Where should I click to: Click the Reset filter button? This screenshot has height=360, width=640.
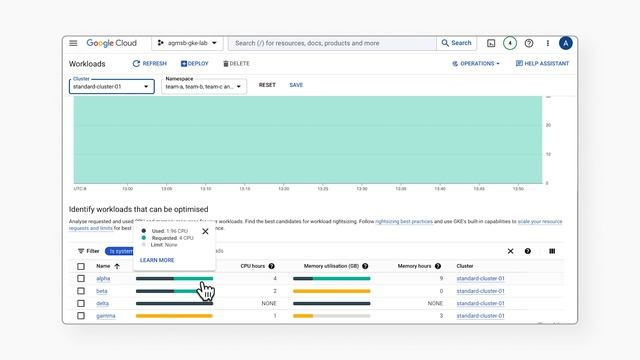[x=267, y=85]
